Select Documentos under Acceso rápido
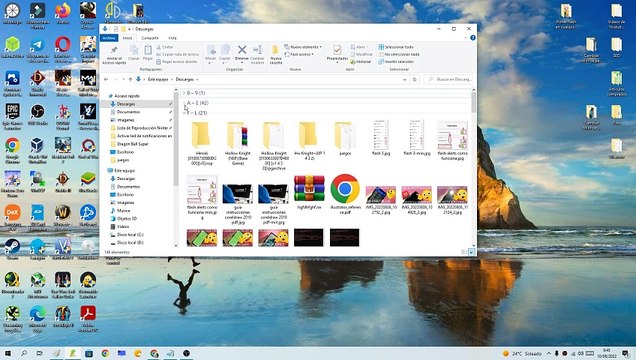Image resolution: width=636 pixels, height=360 pixels. (x=128, y=112)
